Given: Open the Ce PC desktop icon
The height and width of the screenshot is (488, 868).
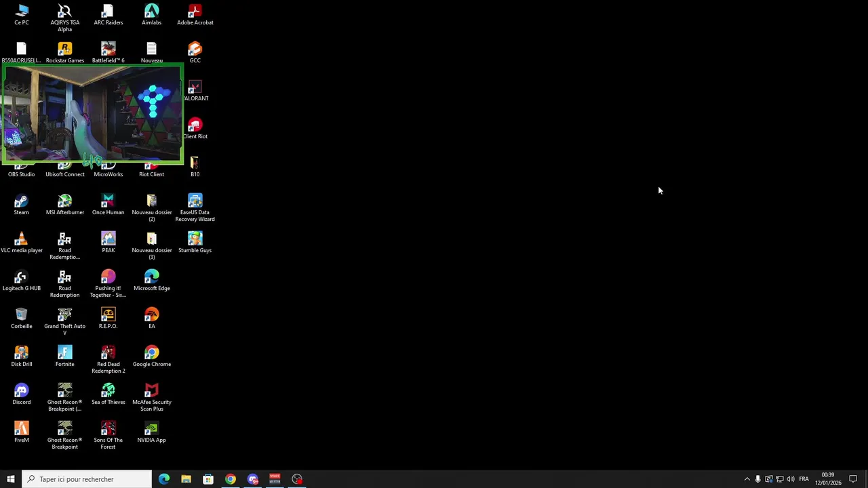Looking at the screenshot, I should (x=22, y=14).
